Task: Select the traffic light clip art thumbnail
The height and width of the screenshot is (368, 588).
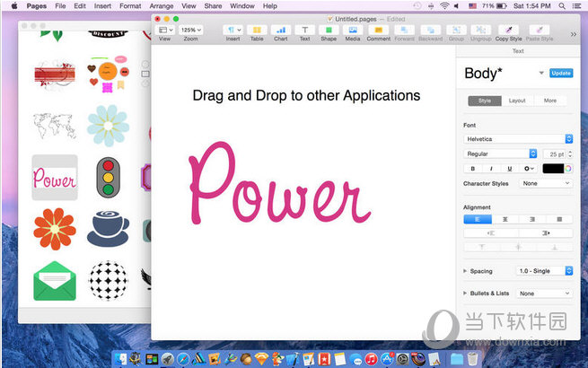Action: coord(108,177)
